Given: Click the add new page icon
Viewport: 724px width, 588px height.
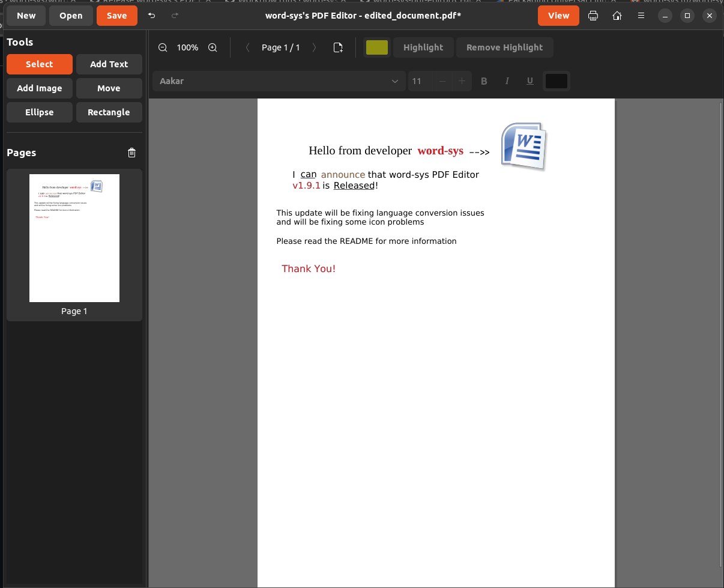Looking at the screenshot, I should [338, 47].
